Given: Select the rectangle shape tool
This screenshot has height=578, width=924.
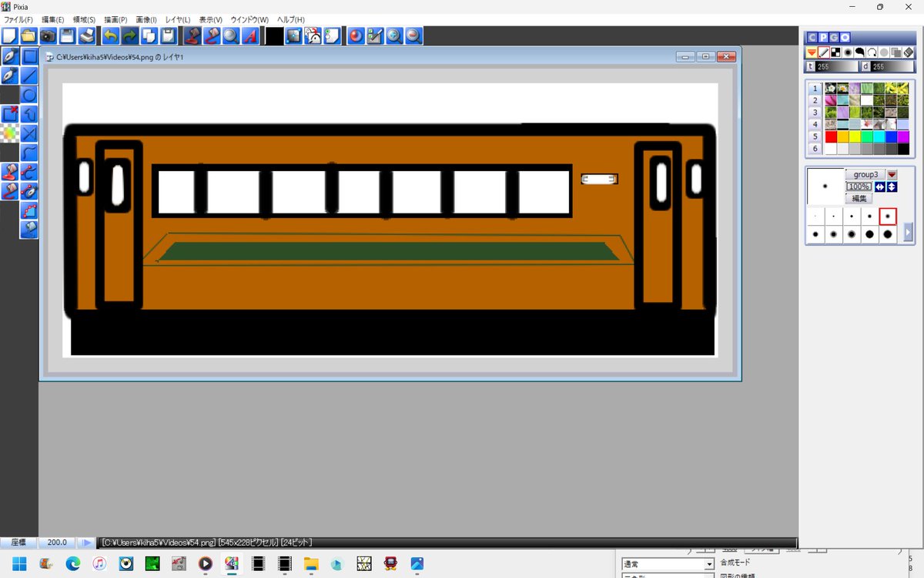Looking at the screenshot, I should [29, 56].
